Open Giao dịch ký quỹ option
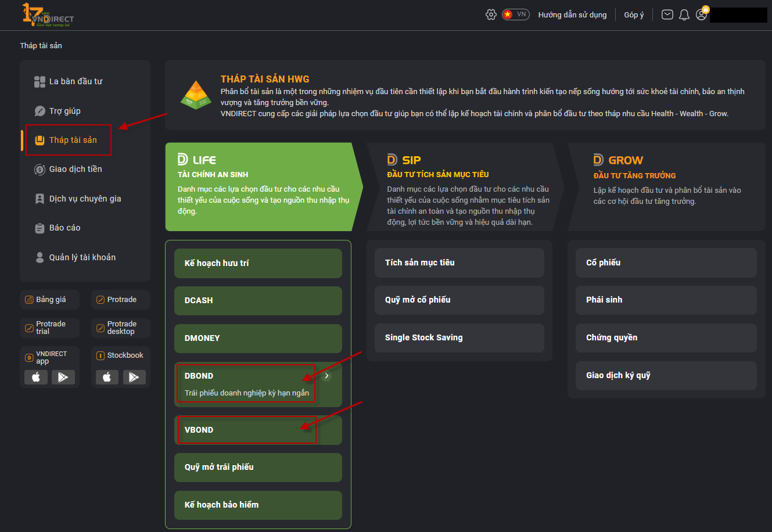 tap(666, 376)
